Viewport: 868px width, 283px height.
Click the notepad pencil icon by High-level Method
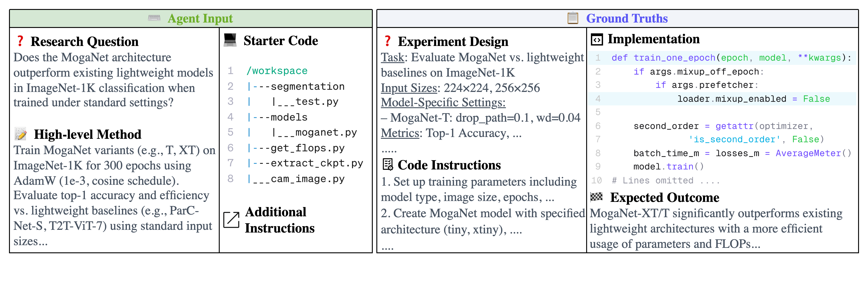(x=20, y=134)
